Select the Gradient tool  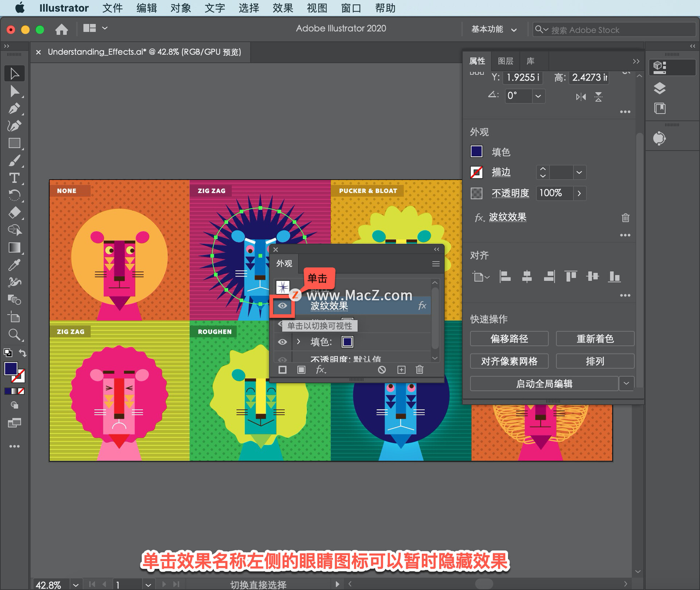pos(15,248)
